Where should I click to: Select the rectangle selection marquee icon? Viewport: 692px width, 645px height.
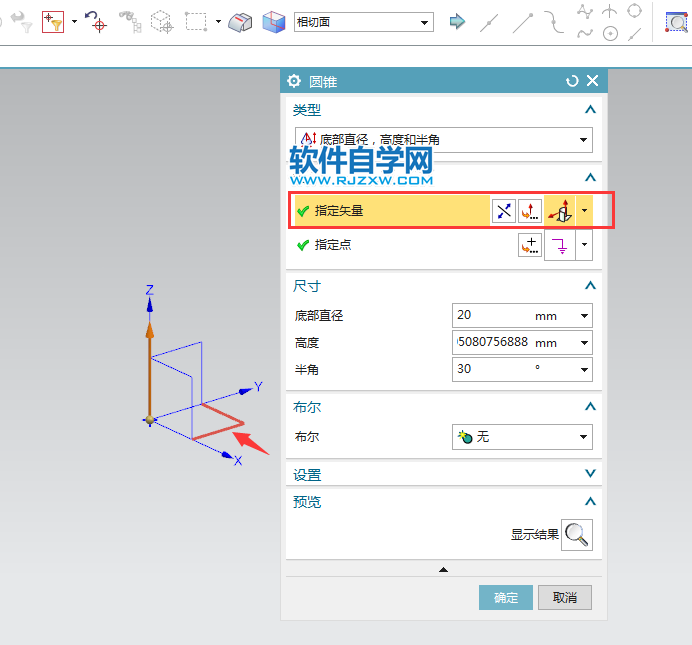pos(196,22)
